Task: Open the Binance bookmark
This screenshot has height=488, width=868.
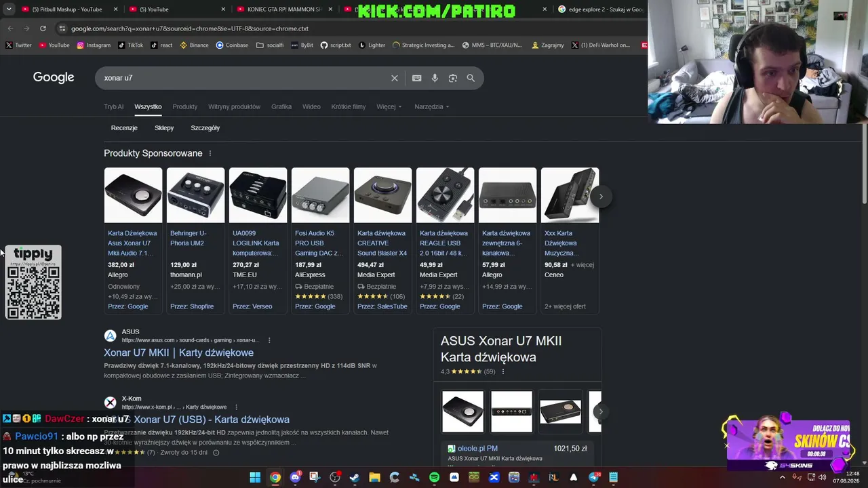Action: click(x=194, y=45)
